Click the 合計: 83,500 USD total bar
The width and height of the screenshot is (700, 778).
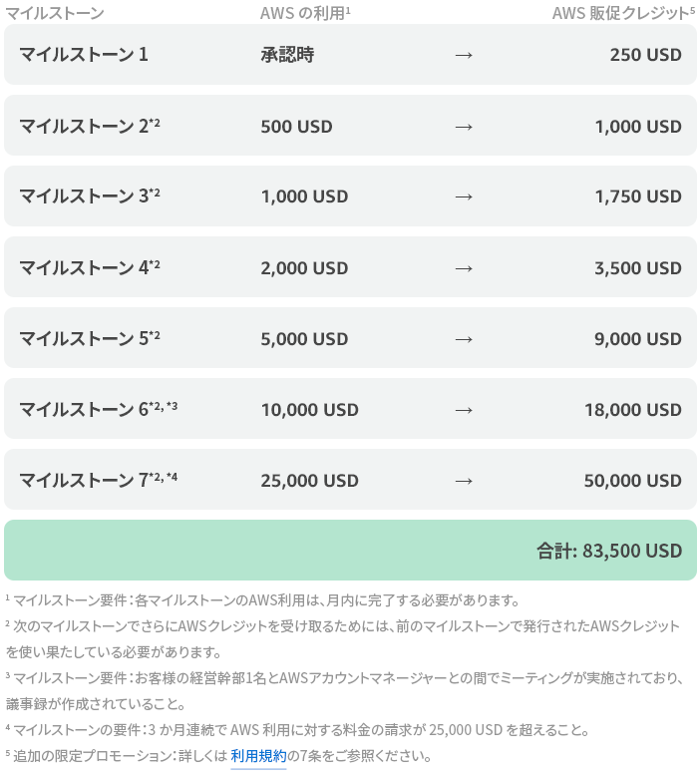pyautogui.click(x=350, y=551)
